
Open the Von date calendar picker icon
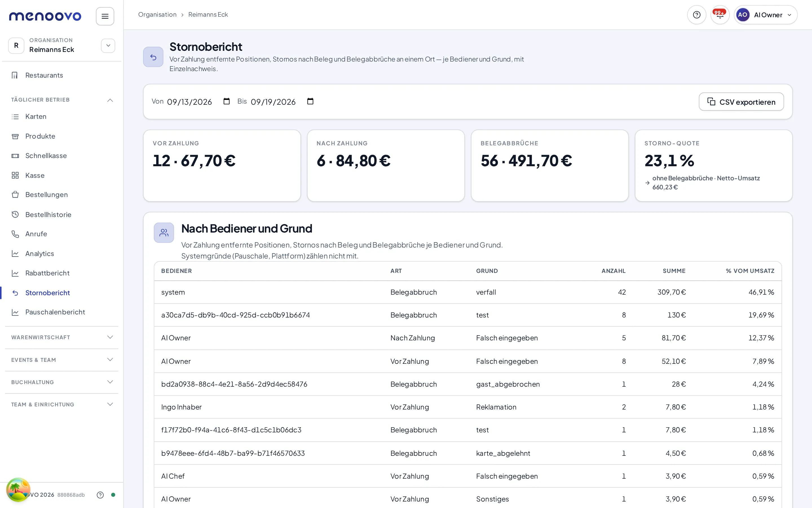(x=226, y=102)
